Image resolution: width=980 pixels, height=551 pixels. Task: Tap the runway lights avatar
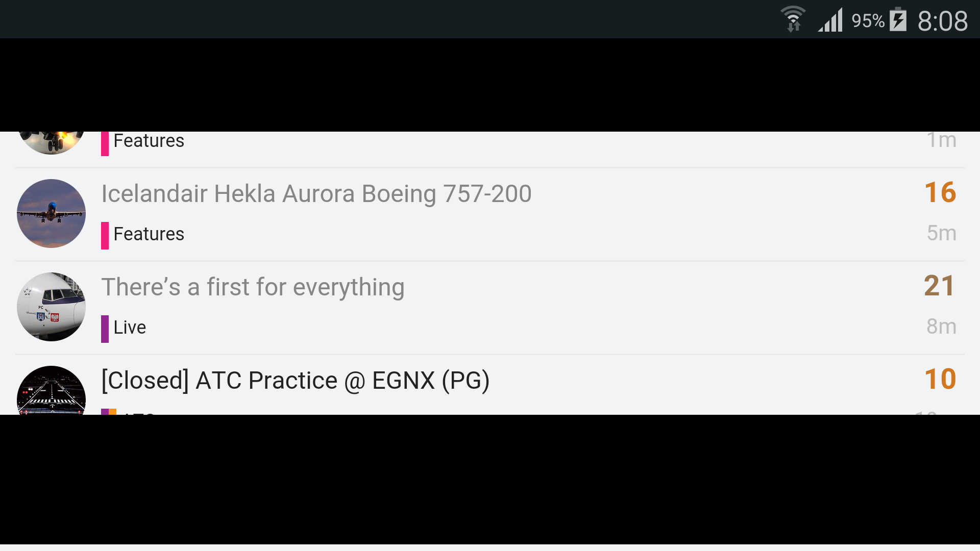[x=51, y=392]
